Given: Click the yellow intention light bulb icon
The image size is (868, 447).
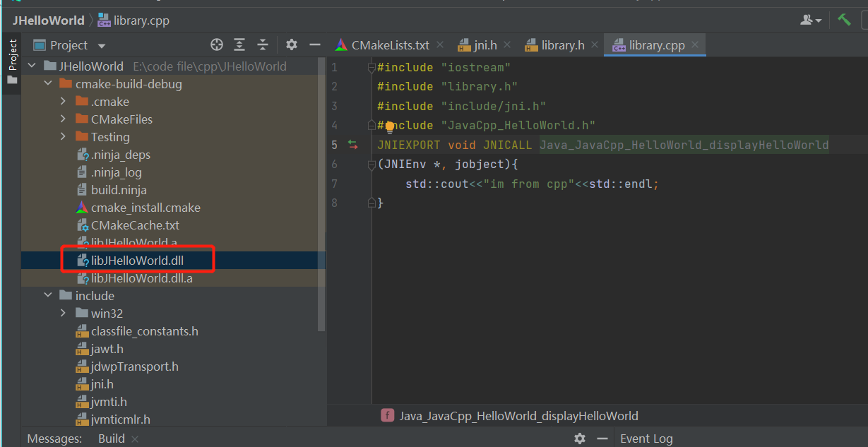Looking at the screenshot, I should click(389, 126).
